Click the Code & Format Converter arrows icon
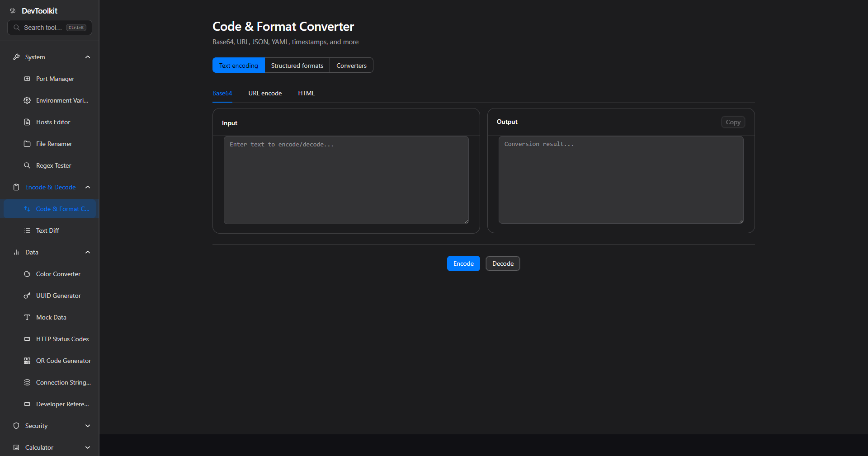The image size is (868, 456). click(x=27, y=209)
